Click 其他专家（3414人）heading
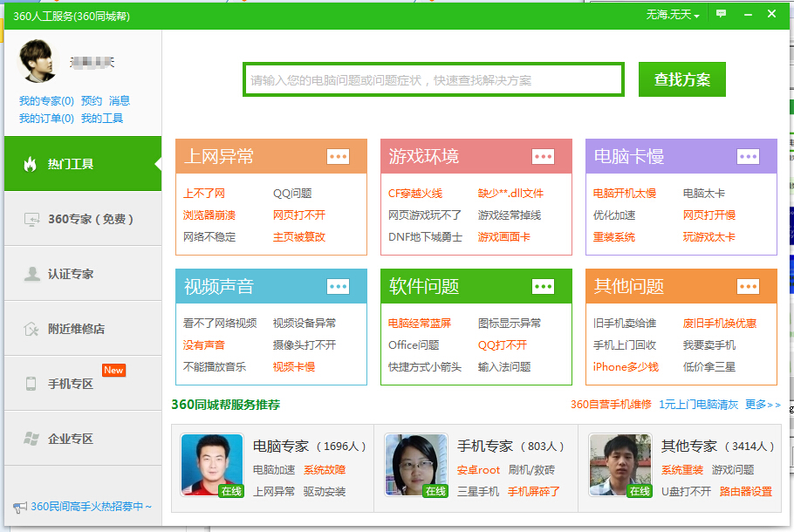The height and width of the screenshot is (532, 794). point(718,447)
